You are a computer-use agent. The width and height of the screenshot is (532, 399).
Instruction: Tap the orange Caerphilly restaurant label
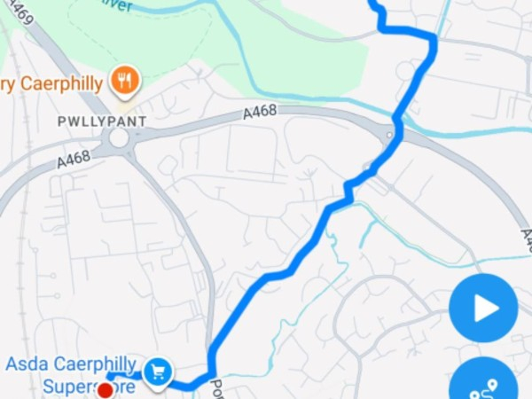pos(51,84)
